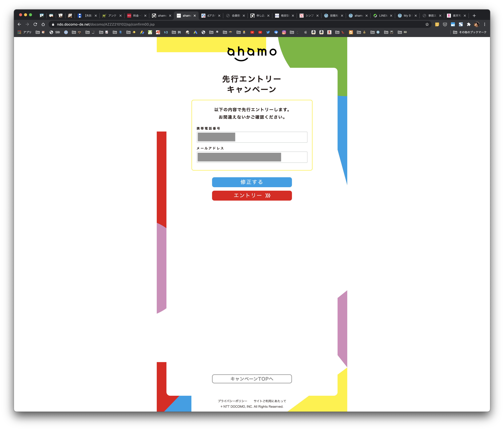Open the プライバシーポリシー link

click(x=232, y=401)
